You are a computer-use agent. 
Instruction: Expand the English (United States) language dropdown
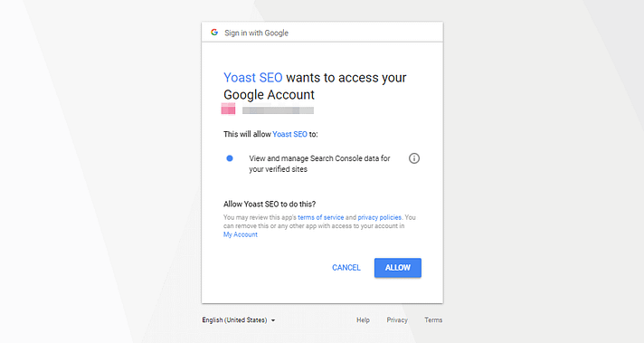[238, 320]
